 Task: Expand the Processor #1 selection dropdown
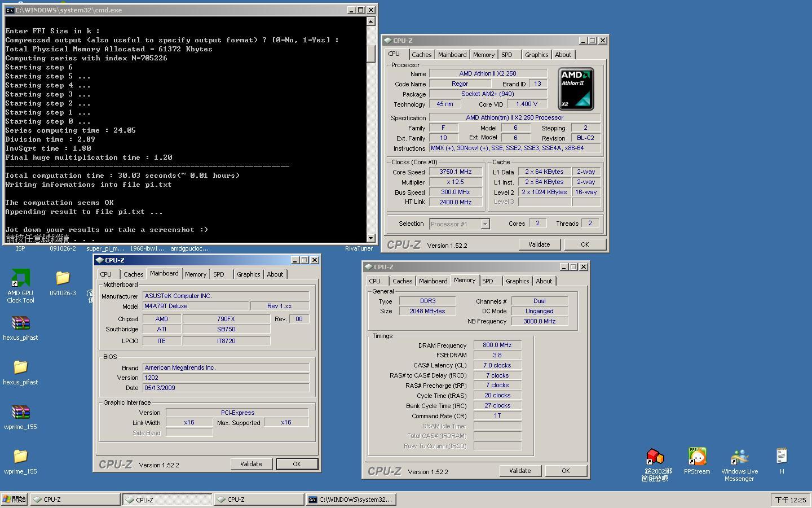click(x=485, y=224)
